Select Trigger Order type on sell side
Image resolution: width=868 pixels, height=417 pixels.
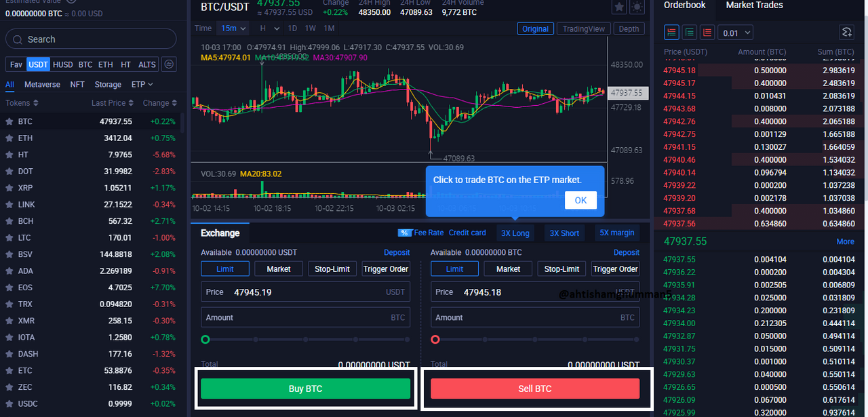coord(615,269)
